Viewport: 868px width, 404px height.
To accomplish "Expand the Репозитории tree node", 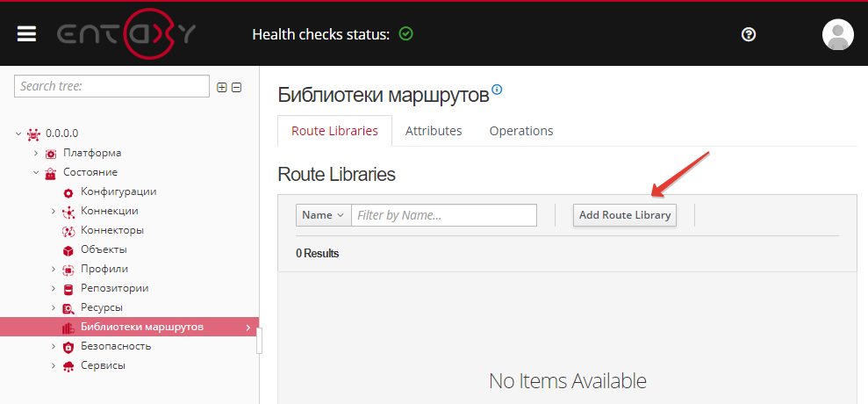I will pyautogui.click(x=54, y=289).
